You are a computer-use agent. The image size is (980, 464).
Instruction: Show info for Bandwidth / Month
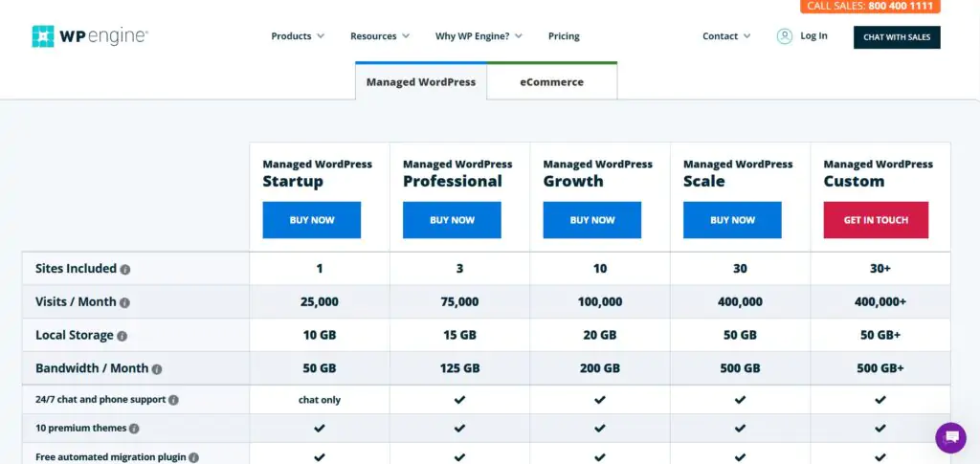157,369
